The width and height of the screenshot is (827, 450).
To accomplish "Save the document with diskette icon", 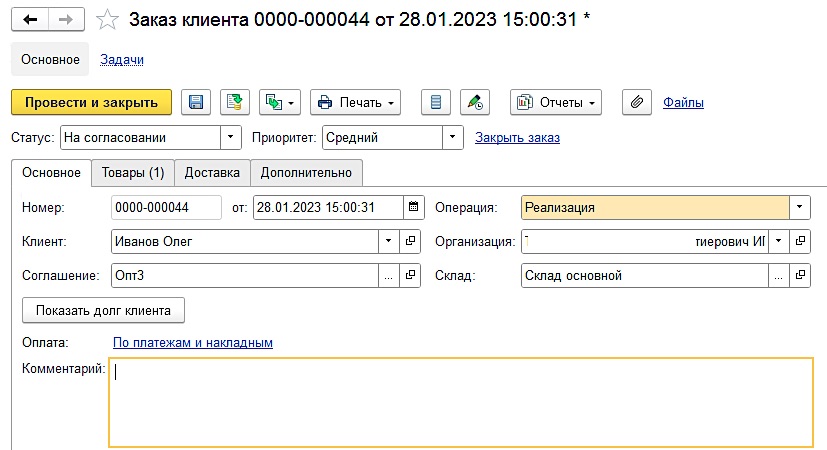I will (x=196, y=102).
